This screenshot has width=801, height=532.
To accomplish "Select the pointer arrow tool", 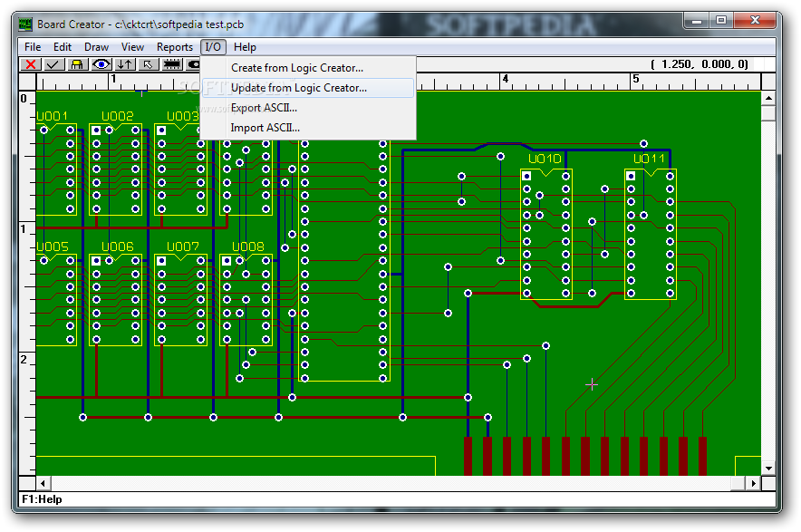I will pos(148,64).
